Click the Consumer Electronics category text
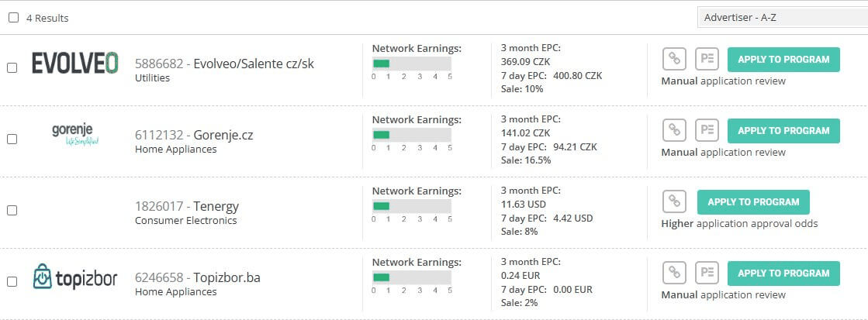 (185, 221)
